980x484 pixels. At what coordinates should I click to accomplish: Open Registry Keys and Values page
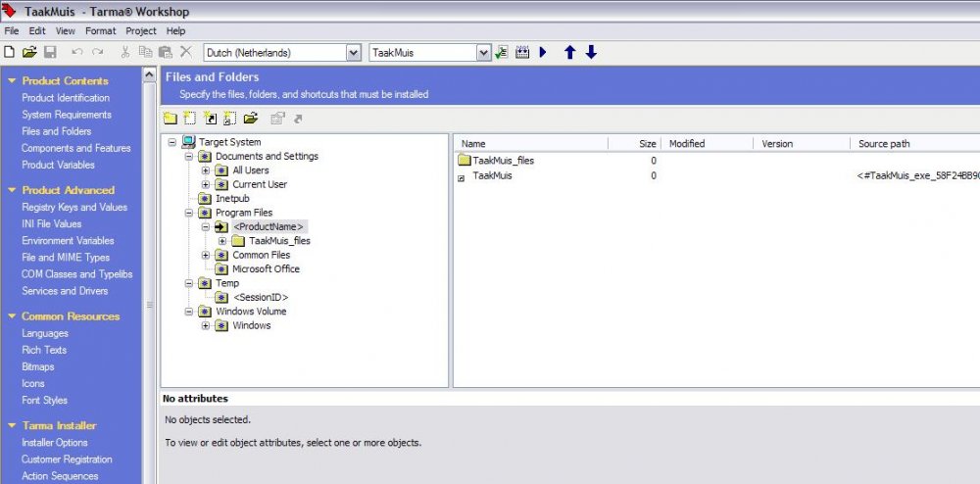pyautogui.click(x=74, y=208)
